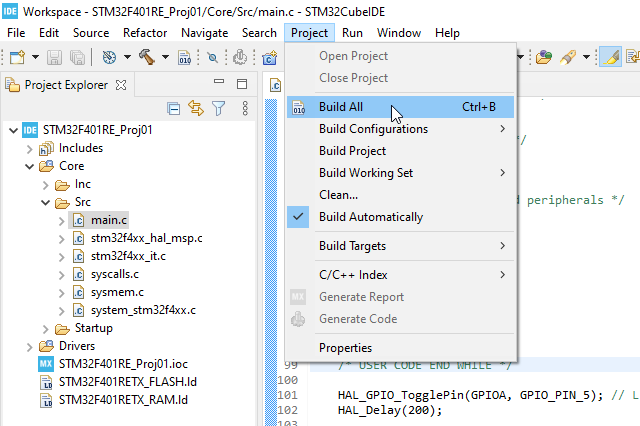640x426 pixels.
Task: Expand the Drivers folder
Action: pos(28,346)
